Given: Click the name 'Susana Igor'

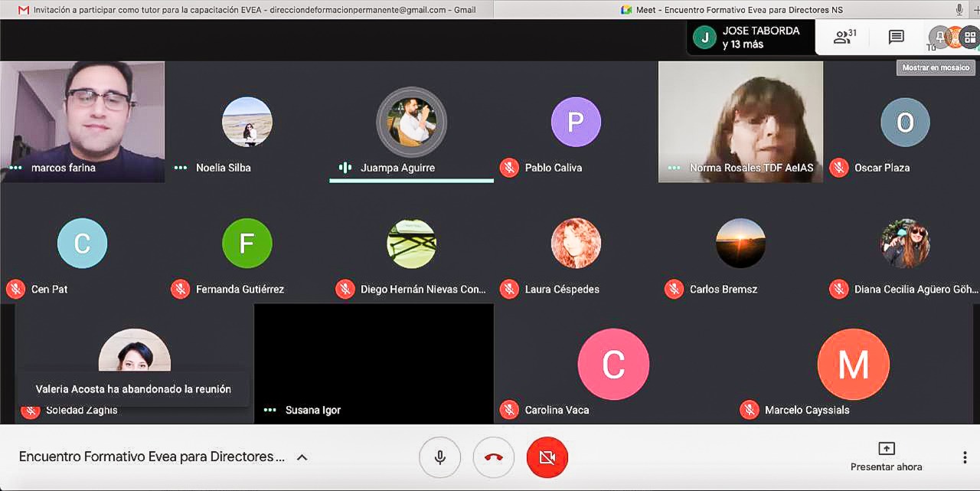Looking at the screenshot, I should [313, 410].
